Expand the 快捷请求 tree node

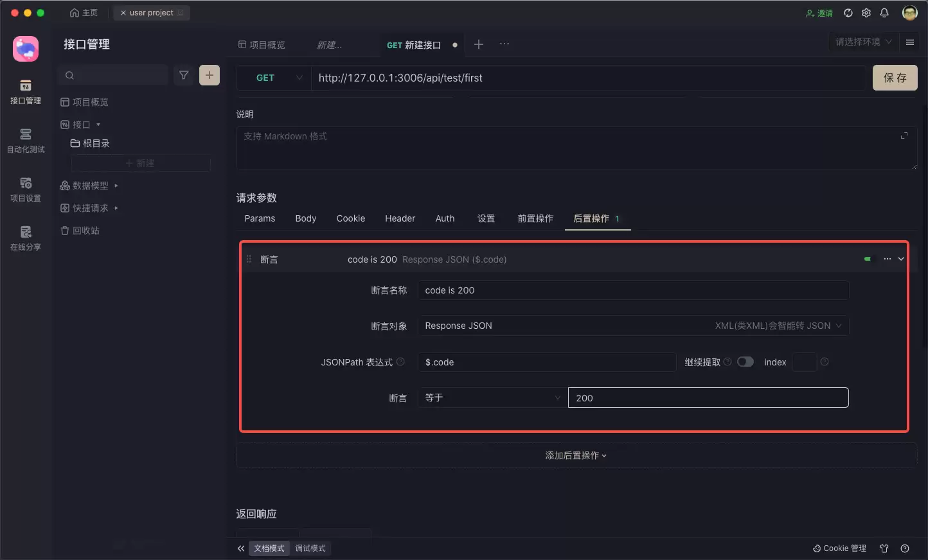coord(116,208)
